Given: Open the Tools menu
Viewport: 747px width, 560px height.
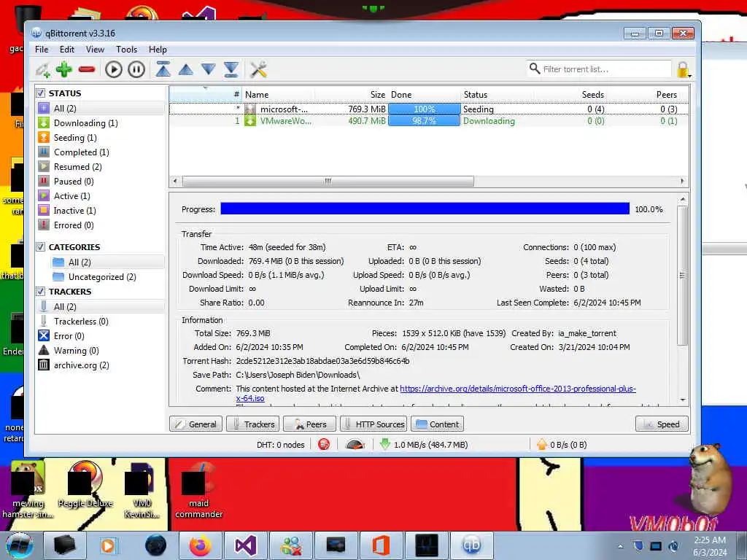Looking at the screenshot, I should click(126, 50).
